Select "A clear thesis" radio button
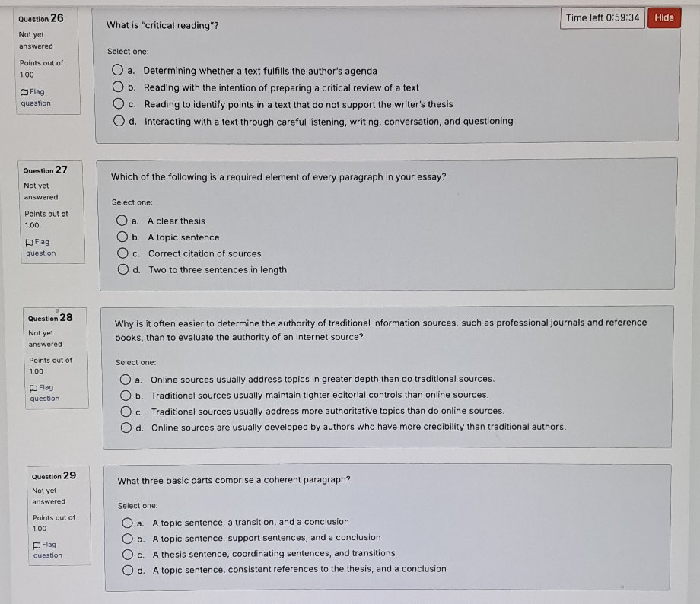This screenshot has width=700, height=604. click(123, 220)
